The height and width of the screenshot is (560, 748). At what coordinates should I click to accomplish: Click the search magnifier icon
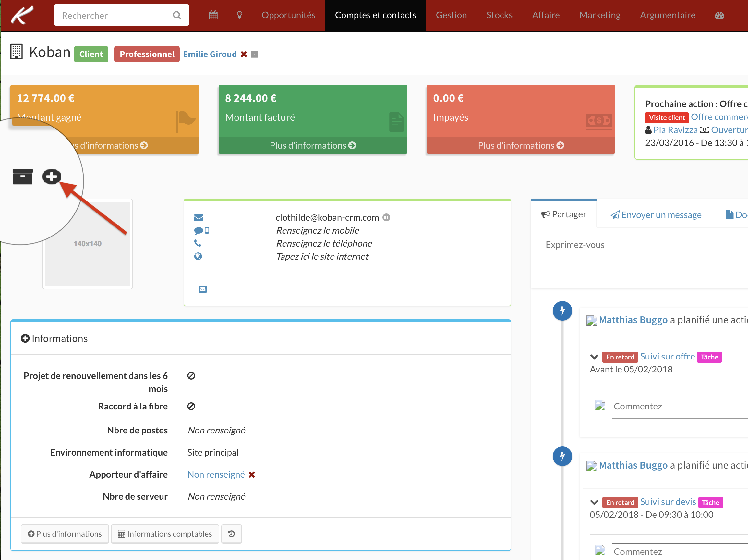(x=177, y=15)
